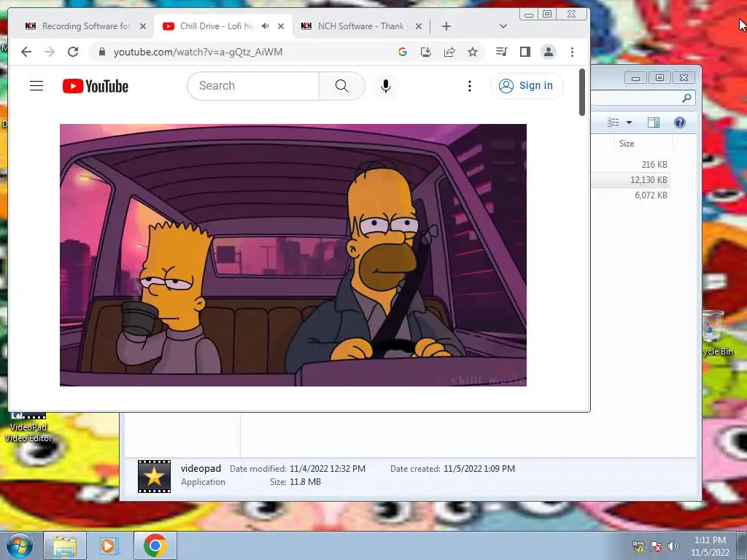Bookmark this tab with the star
Viewport: 747px width, 560px height.
point(473,52)
